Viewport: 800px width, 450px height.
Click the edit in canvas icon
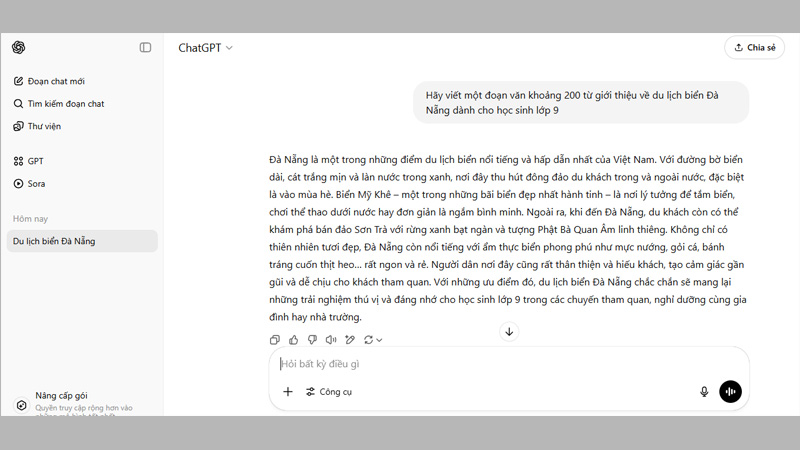pos(350,340)
